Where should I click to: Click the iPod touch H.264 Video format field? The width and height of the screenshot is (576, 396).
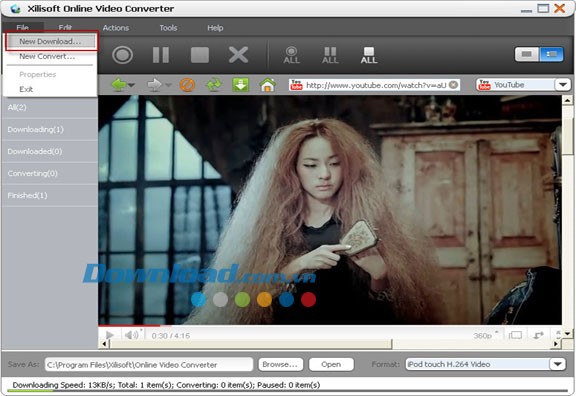(478, 364)
